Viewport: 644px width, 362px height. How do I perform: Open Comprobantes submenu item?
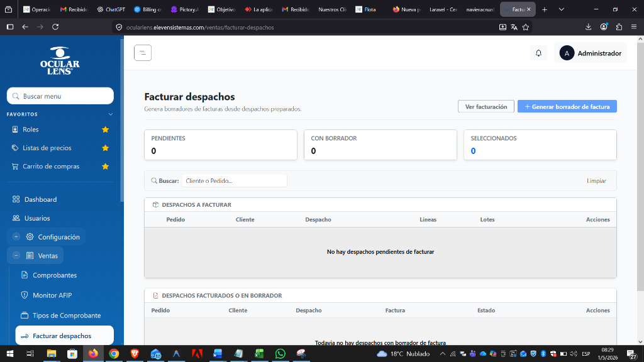[55, 275]
